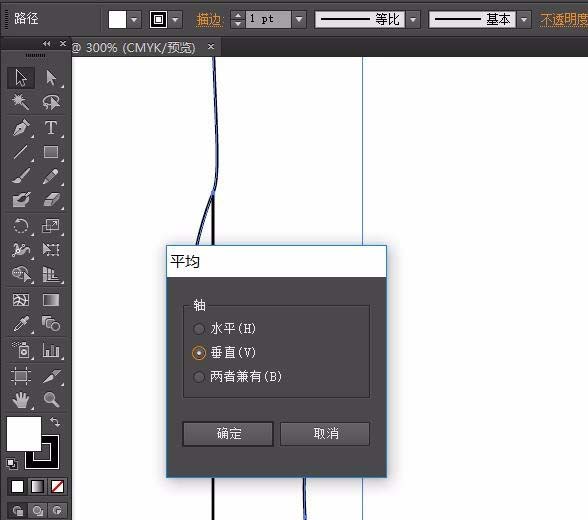Choose the Zoom tool

51,400
